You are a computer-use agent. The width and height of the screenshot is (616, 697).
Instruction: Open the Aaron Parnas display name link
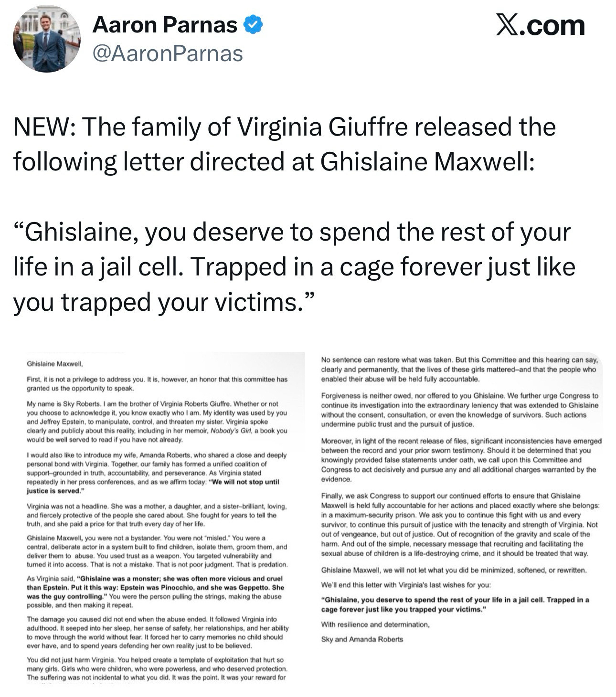click(x=165, y=25)
